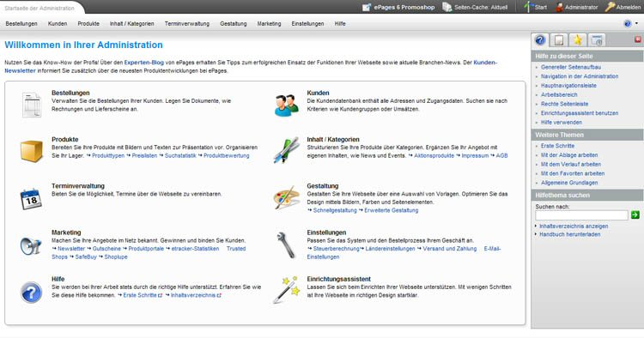The height and width of the screenshot is (338, 644).
Task: Open the Schnellgestaltung link
Action: (x=335, y=210)
